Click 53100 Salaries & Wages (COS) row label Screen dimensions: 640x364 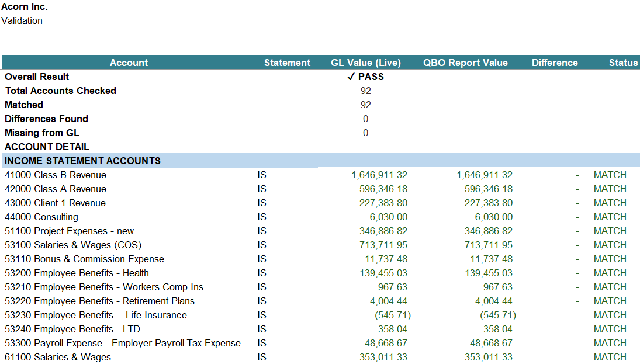(73, 245)
